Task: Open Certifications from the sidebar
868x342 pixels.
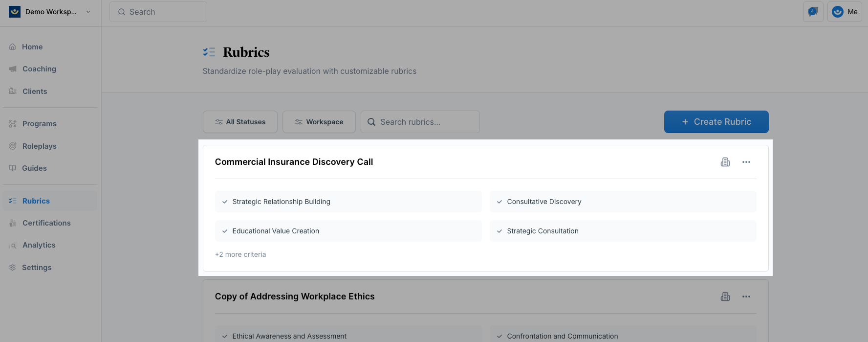Action: click(x=46, y=223)
